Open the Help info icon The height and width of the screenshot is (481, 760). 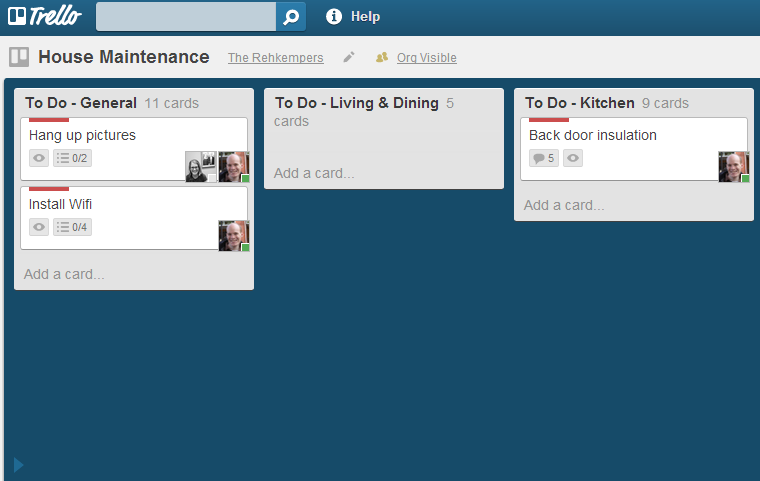coord(333,16)
